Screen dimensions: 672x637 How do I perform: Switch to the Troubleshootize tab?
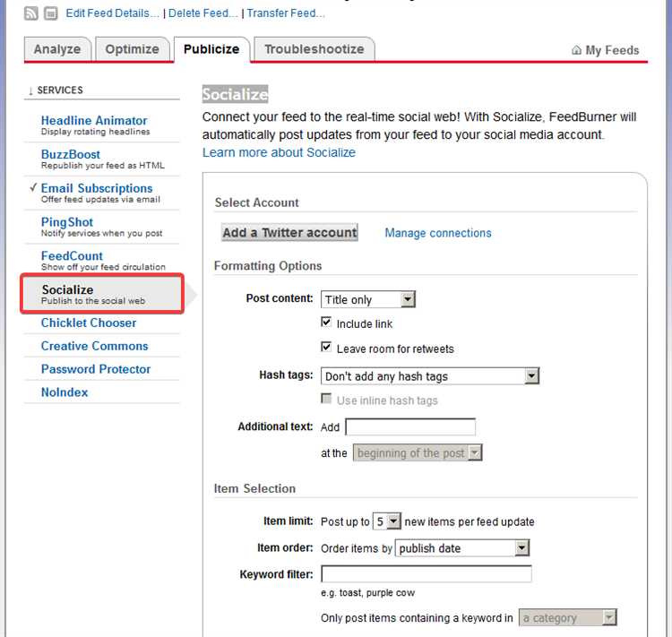(314, 49)
